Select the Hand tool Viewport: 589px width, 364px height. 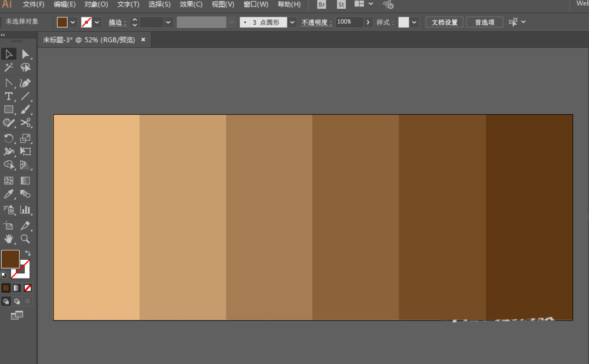point(9,239)
